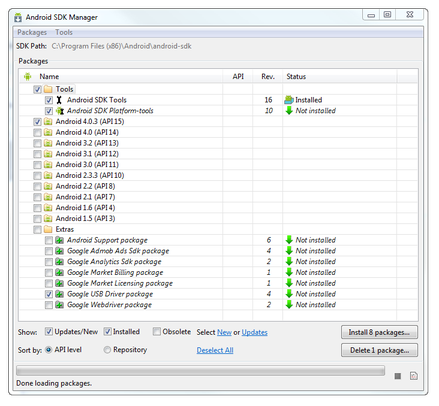Uncheck the Google USB Driver package checkbox
The width and height of the screenshot is (439, 406).
pyautogui.click(x=49, y=294)
